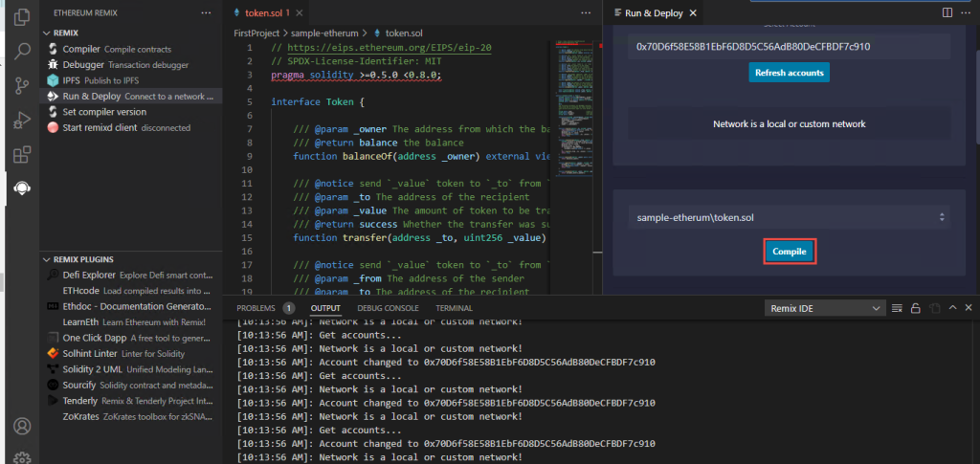Select the Debugger item in Remix list
Viewport: 980px width, 464px height.
click(83, 64)
